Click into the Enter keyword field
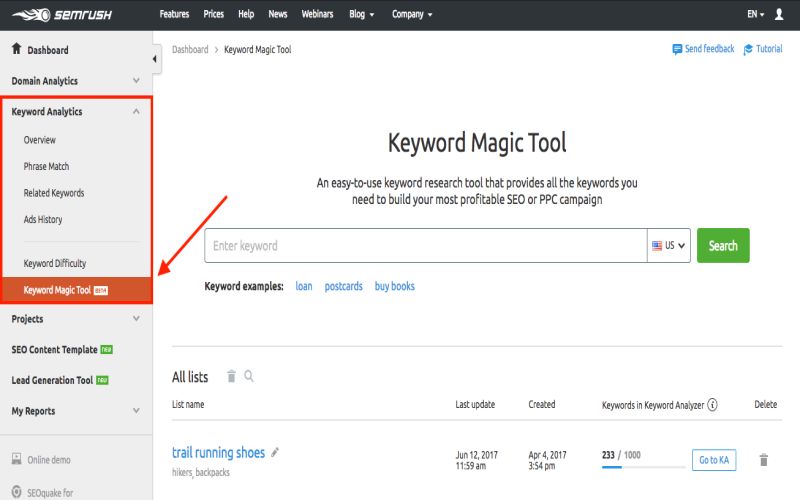800x500 pixels. pos(426,245)
